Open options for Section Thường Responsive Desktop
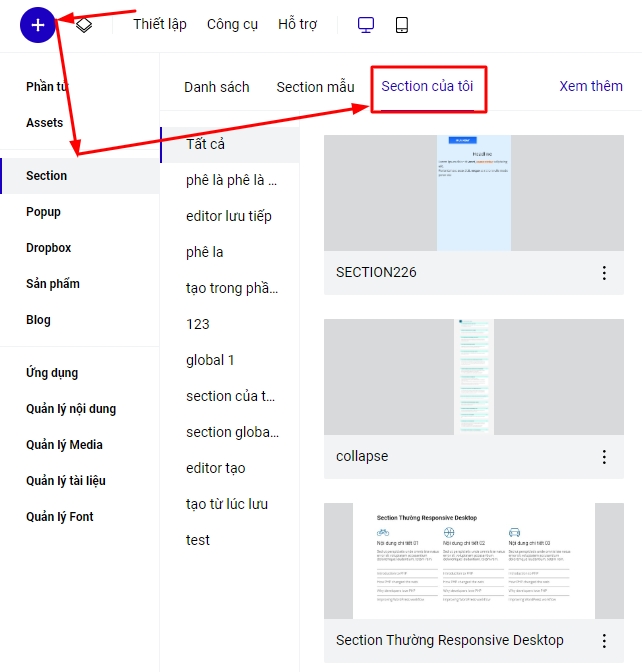 click(604, 641)
